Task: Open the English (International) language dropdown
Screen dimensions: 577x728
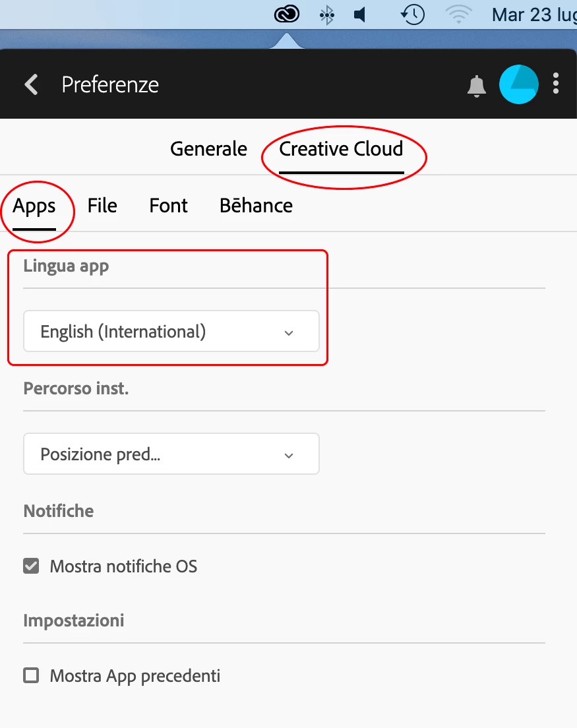Action: [171, 331]
